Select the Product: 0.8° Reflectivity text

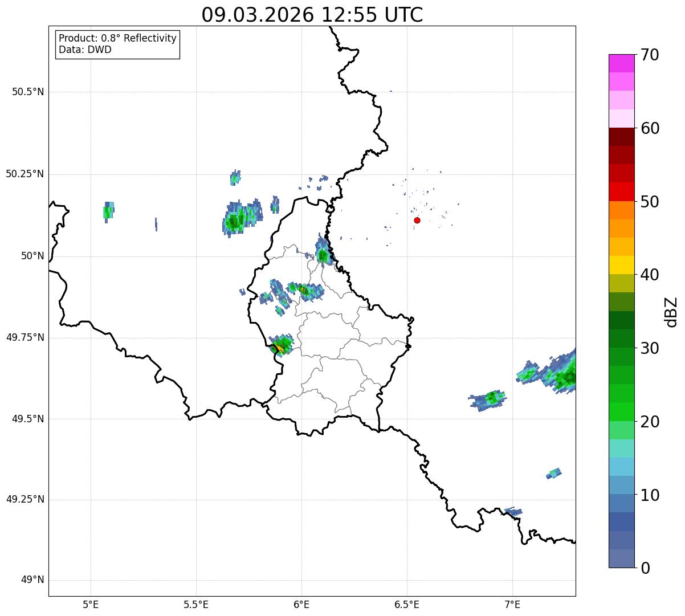click(118, 38)
